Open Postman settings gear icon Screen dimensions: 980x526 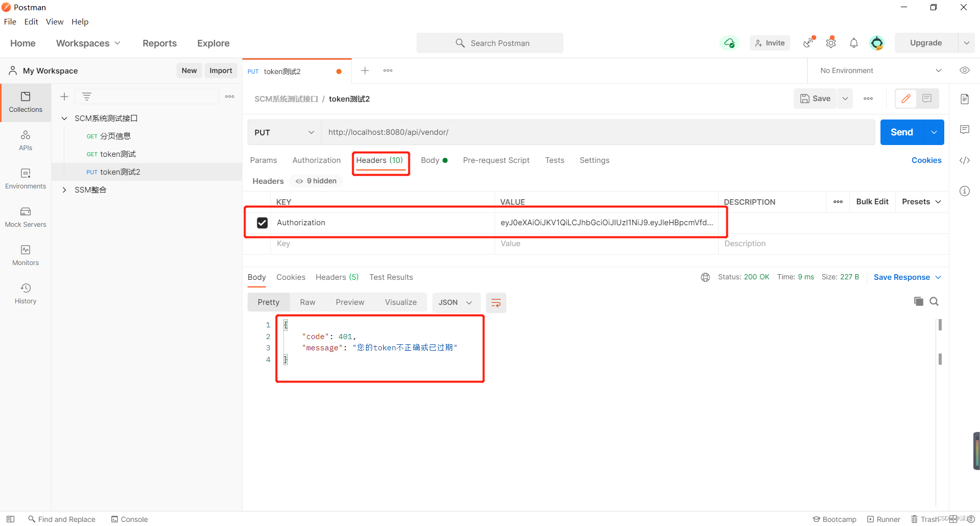point(831,43)
